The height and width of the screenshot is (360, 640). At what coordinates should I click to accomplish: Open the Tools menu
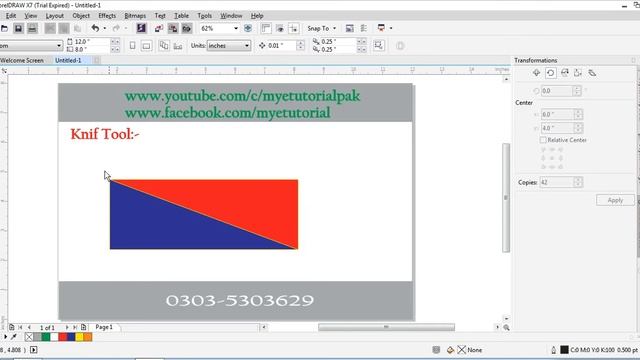[204, 16]
